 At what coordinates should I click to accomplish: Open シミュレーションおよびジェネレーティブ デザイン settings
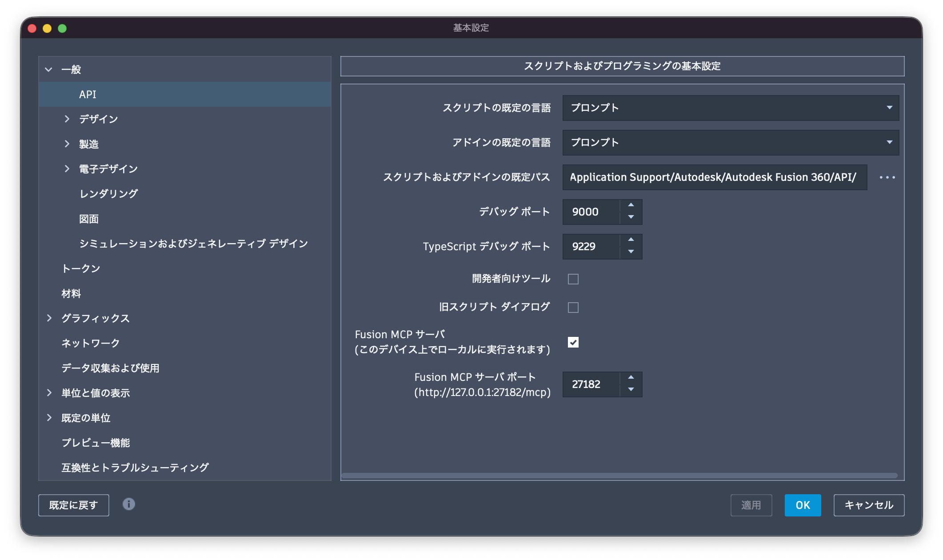click(x=193, y=244)
